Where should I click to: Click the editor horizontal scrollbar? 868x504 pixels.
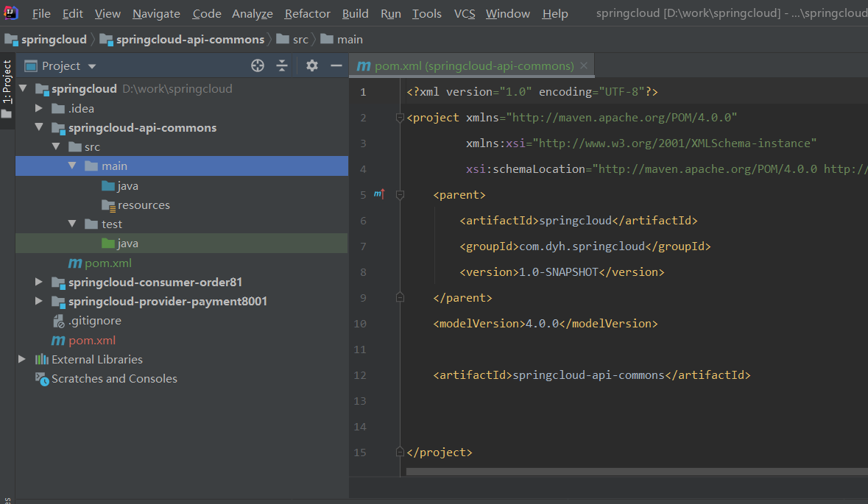637,472
